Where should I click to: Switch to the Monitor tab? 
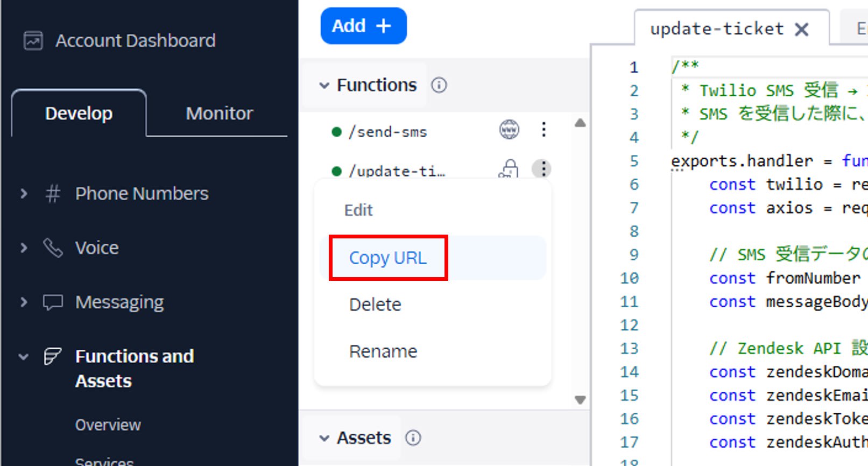coord(219,114)
